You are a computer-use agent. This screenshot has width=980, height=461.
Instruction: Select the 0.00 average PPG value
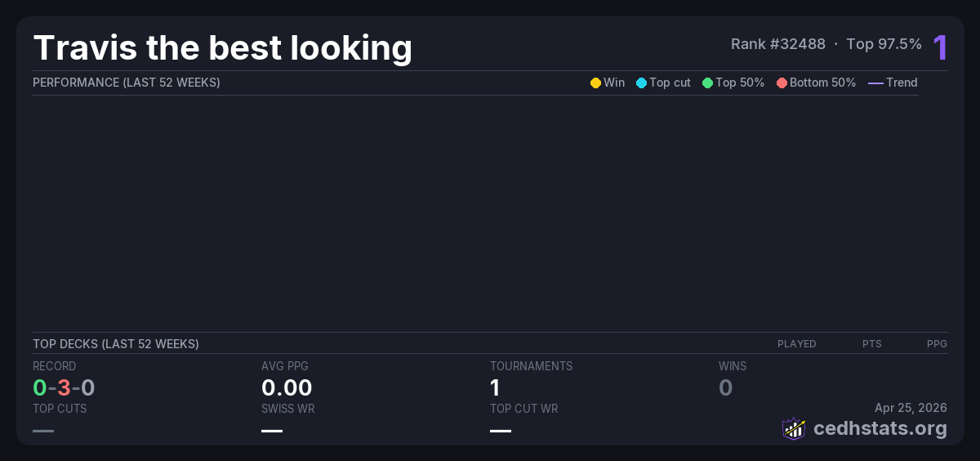point(287,387)
